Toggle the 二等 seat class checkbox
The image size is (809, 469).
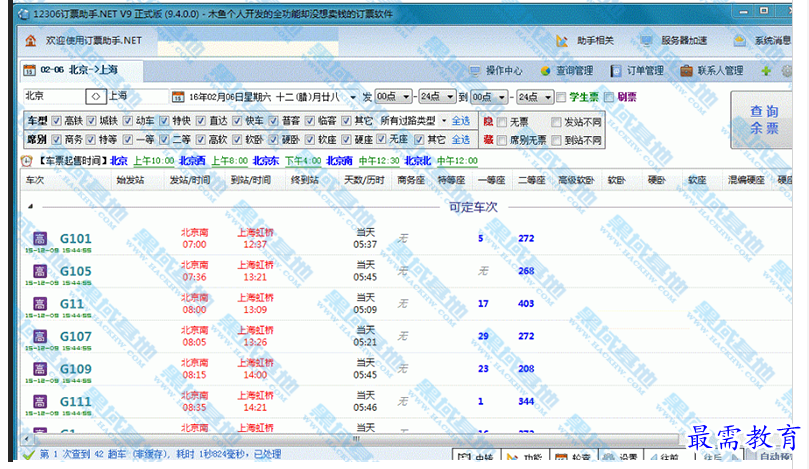tap(164, 139)
